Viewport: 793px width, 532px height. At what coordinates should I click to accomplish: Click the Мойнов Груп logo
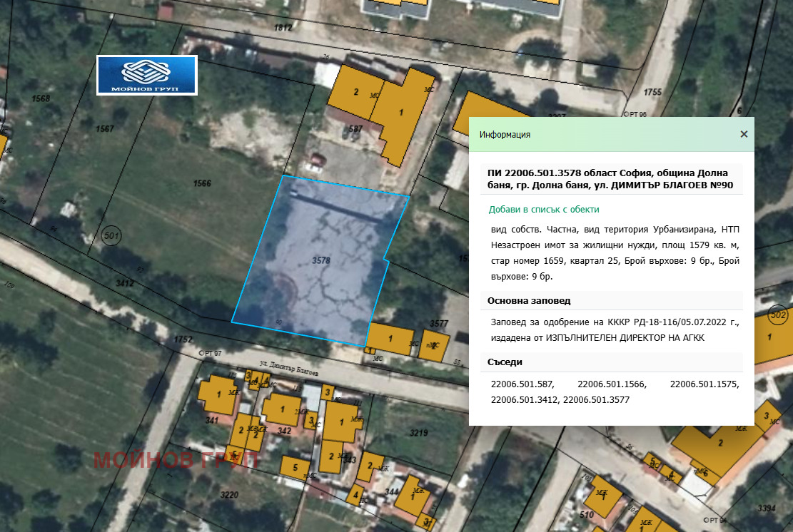[146, 75]
